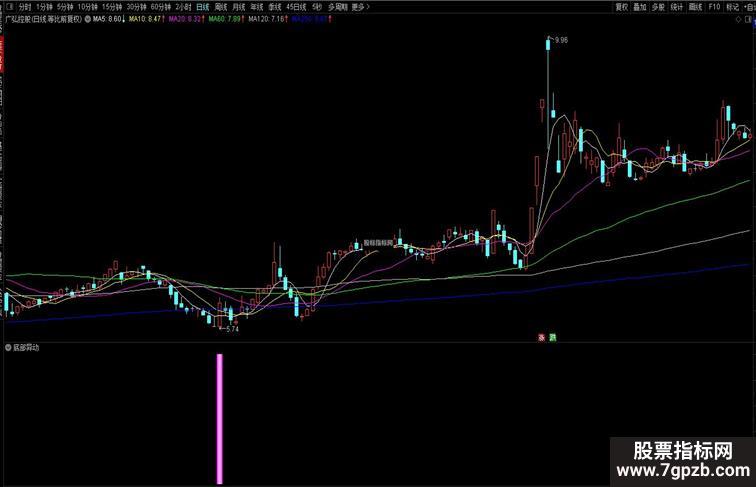Click the 标记 mark button
The width and height of the screenshot is (756, 487).
tap(732, 7)
